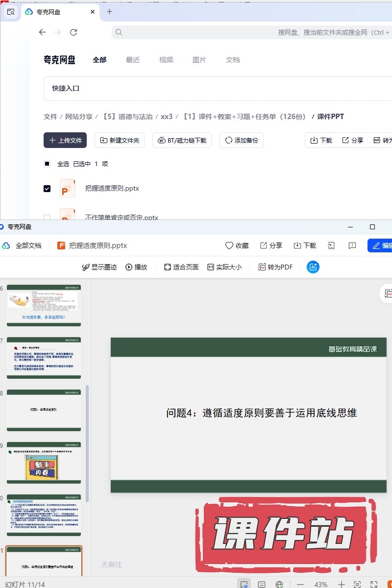Toggle the 全选 select-all checkbox

[47, 164]
